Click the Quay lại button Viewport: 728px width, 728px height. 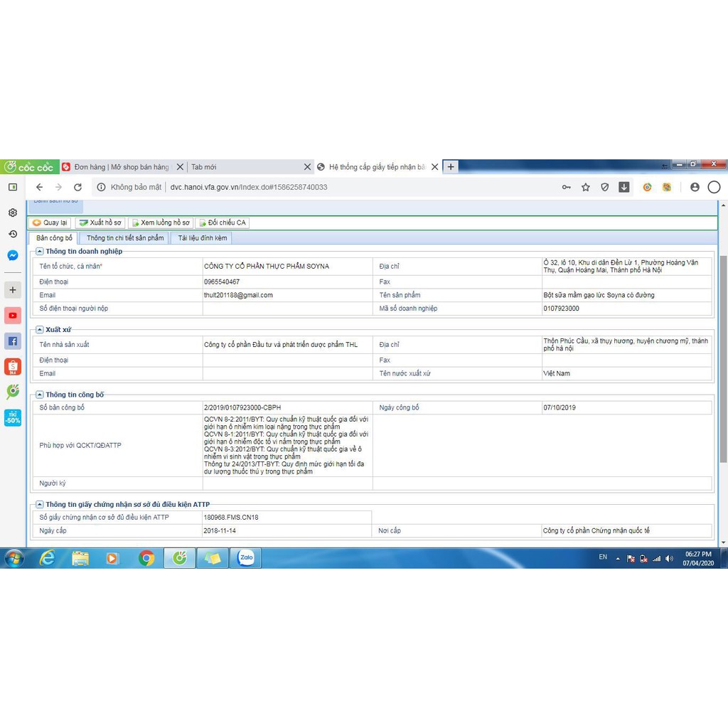50,223
